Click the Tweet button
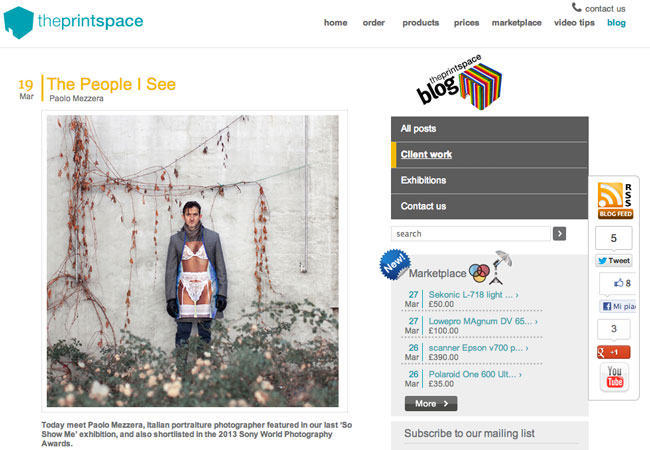This screenshot has height=450, width=650. click(x=614, y=261)
